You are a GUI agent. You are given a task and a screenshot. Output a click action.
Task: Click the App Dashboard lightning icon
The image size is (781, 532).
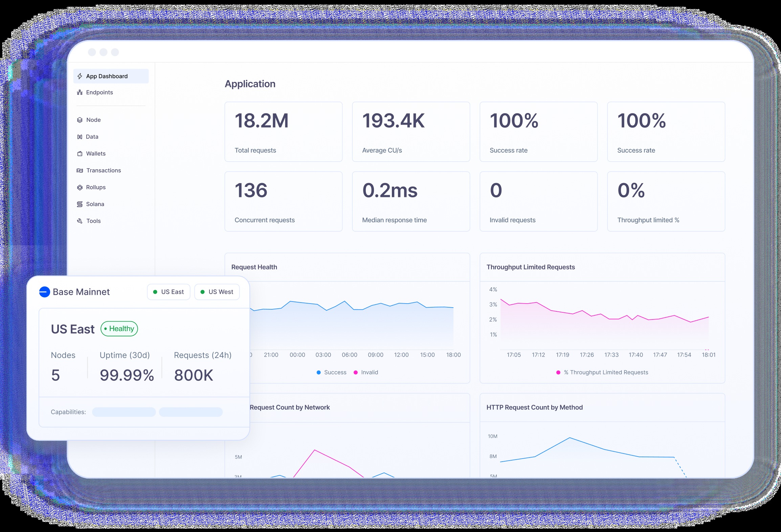point(80,76)
